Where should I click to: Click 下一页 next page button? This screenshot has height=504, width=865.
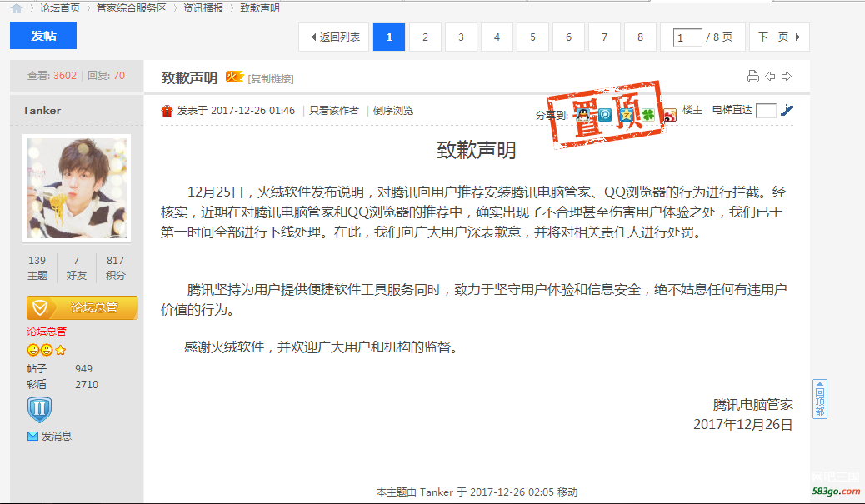coord(779,37)
